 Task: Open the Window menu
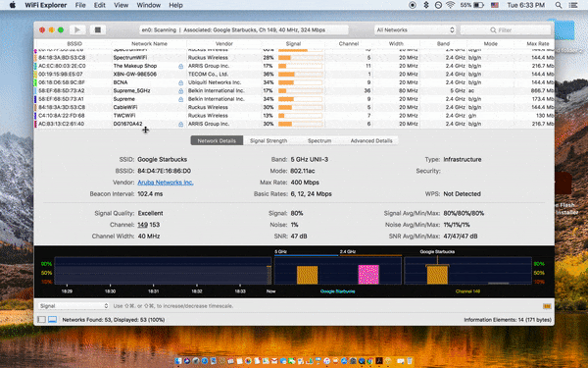click(x=149, y=5)
